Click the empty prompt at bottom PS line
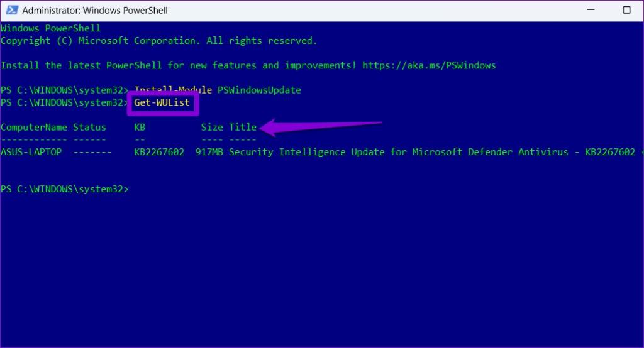The height and width of the screenshot is (348, 644). click(x=65, y=189)
